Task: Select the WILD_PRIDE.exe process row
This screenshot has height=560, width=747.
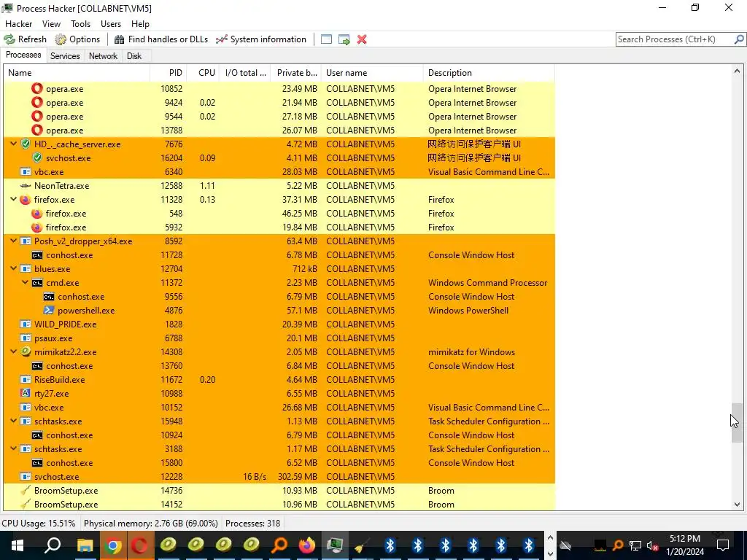Action: [279, 324]
